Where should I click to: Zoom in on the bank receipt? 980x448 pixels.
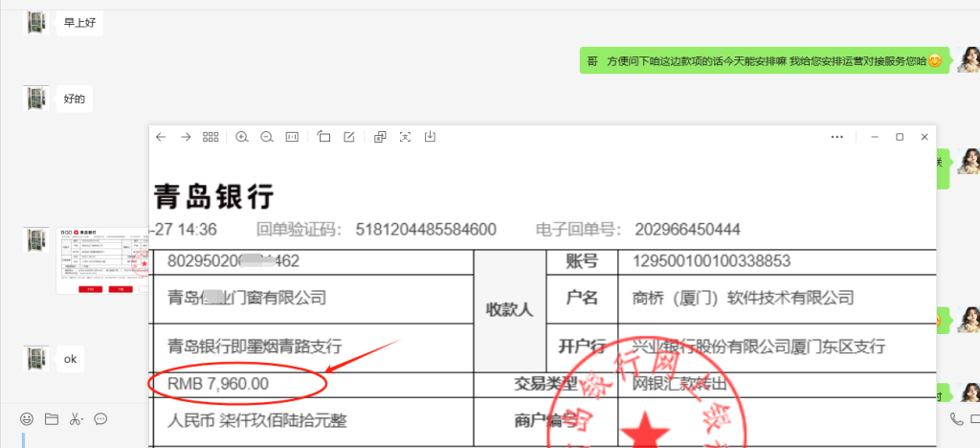click(242, 137)
